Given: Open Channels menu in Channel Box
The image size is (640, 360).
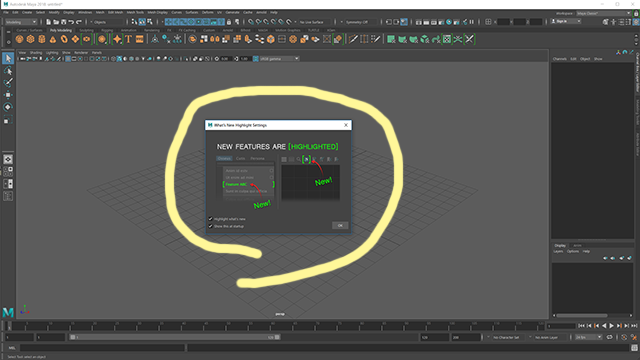Looking at the screenshot, I should (x=560, y=59).
